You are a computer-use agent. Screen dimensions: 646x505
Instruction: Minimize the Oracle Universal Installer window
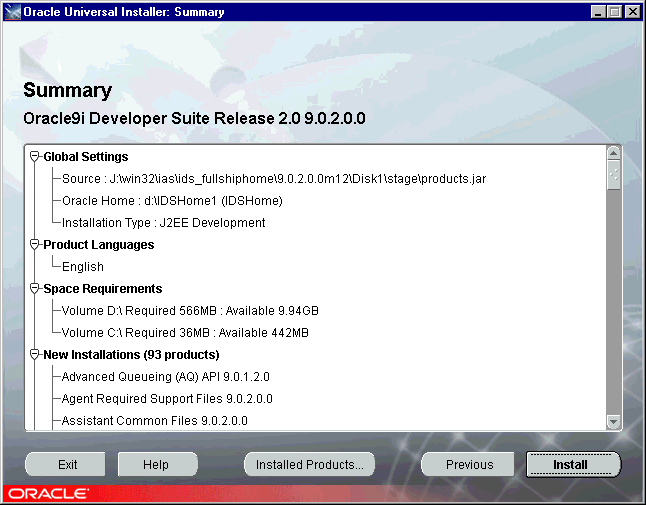[x=598, y=12]
